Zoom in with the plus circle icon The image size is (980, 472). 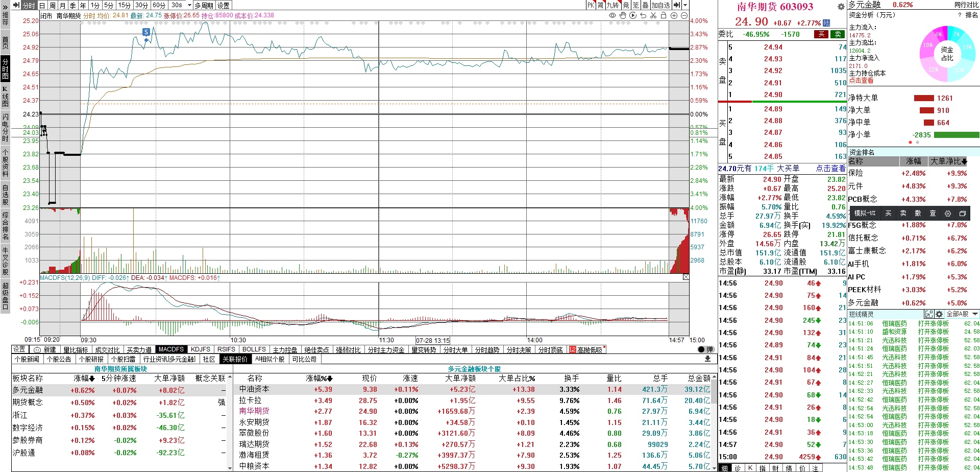tap(674, 15)
